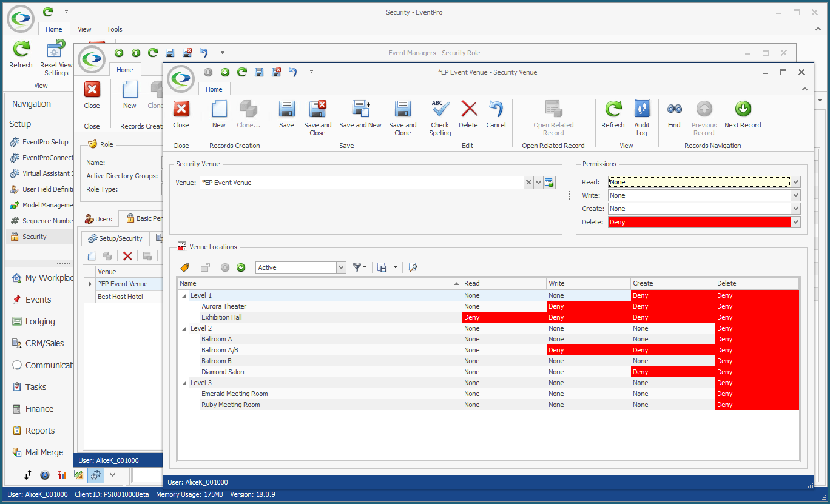Image resolution: width=830 pixels, height=504 pixels.
Task: Open the Read permission dropdown
Action: [795, 182]
